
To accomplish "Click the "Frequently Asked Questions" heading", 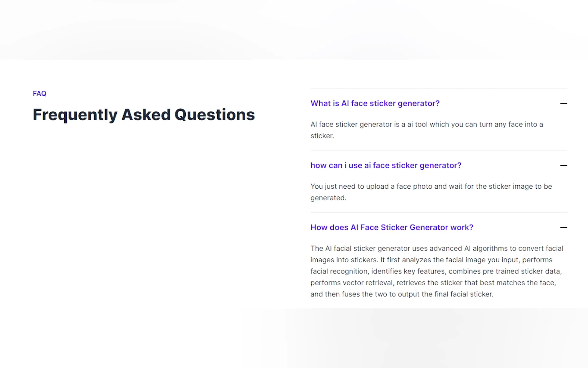I will tap(144, 115).
